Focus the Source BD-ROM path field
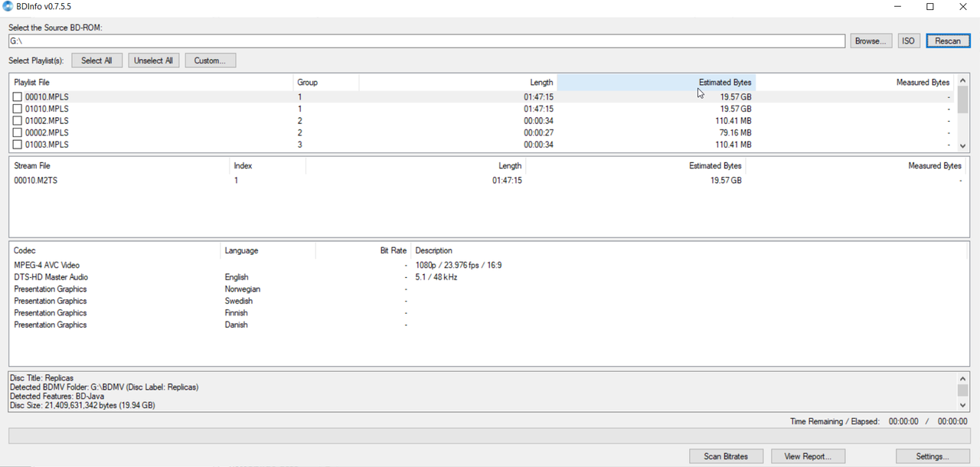Viewport: 980px width, 467px height. pyautogui.click(x=427, y=41)
